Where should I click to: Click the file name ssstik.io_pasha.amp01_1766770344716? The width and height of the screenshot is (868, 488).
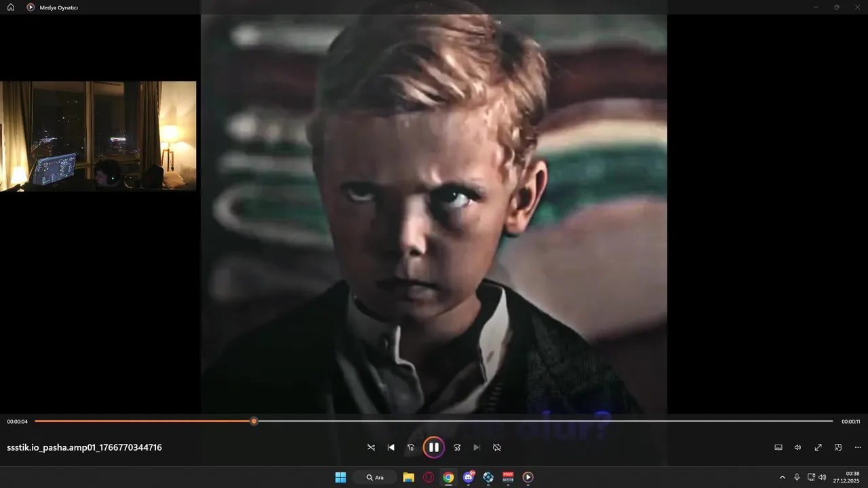click(x=84, y=447)
